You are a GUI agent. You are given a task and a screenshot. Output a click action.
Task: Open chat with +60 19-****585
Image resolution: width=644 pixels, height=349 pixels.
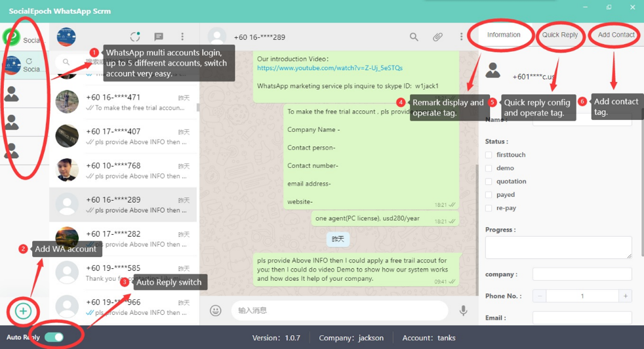coord(123,273)
